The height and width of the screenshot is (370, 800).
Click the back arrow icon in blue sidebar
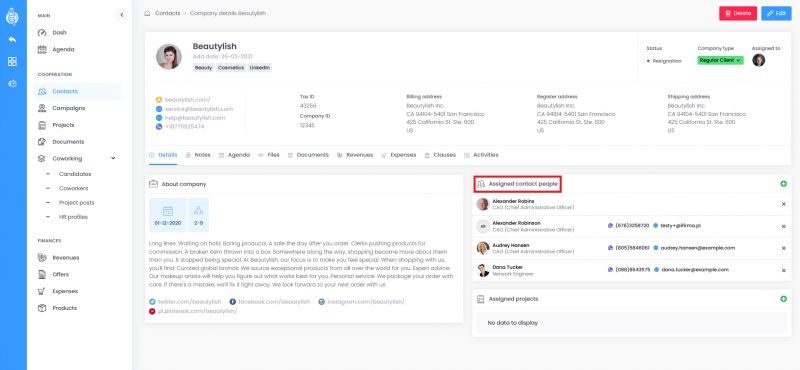click(x=12, y=40)
